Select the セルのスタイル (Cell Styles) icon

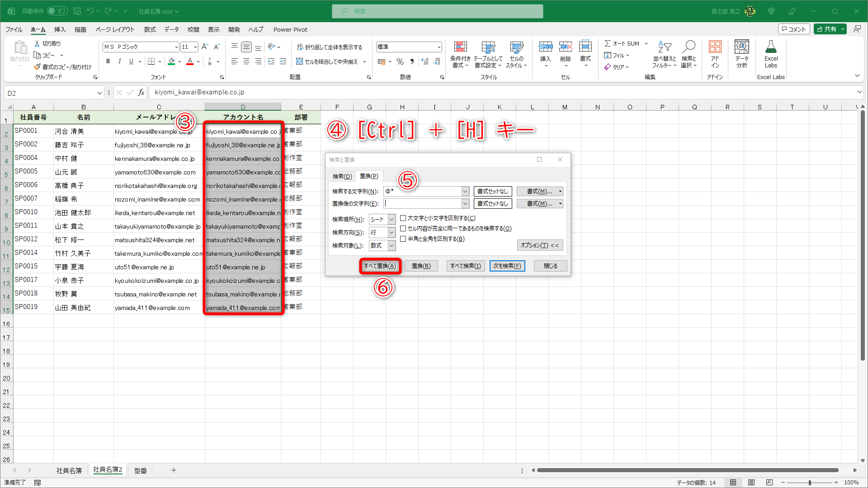[516, 54]
